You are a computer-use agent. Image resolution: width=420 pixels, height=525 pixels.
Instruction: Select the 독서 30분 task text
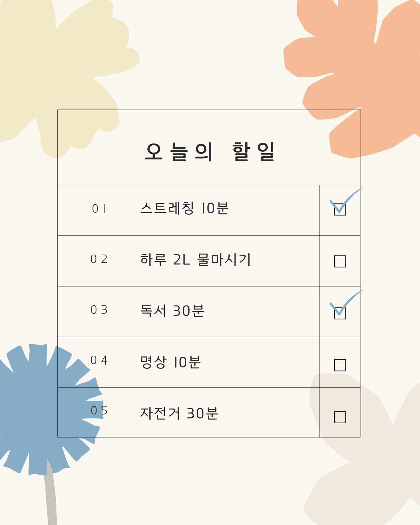click(x=172, y=310)
